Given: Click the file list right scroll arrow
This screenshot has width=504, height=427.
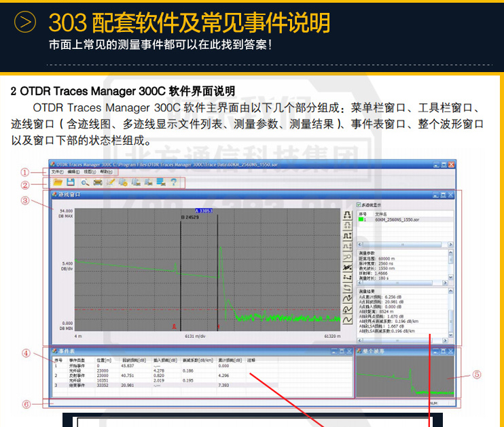Looking at the screenshot, I should [450, 245].
